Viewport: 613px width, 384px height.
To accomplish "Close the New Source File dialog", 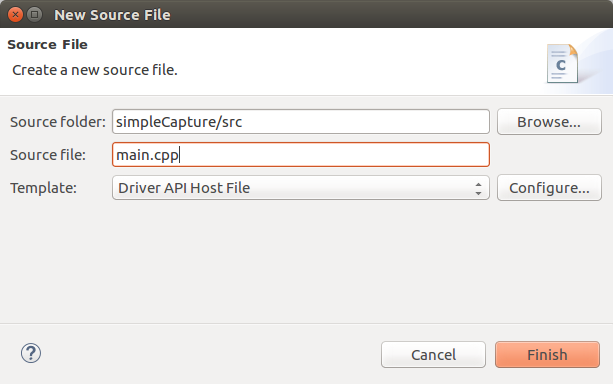I will [15, 14].
